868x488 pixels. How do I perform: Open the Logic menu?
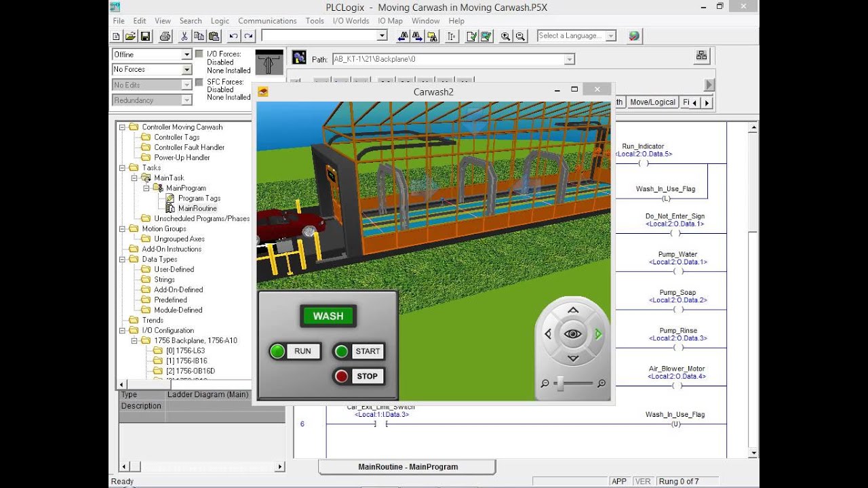pyautogui.click(x=220, y=21)
